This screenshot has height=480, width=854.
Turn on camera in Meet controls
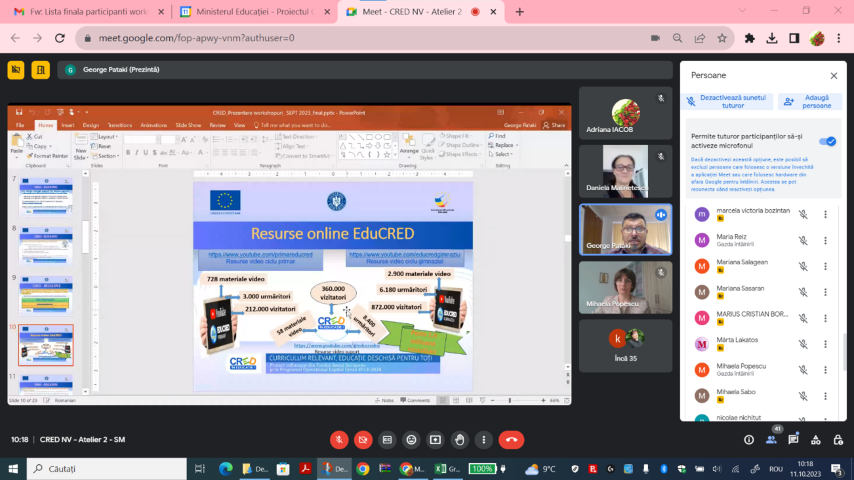[363, 439]
